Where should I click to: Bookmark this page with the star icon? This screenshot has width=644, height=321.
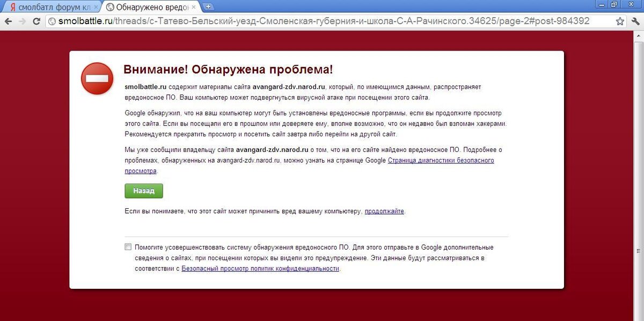coord(620,21)
